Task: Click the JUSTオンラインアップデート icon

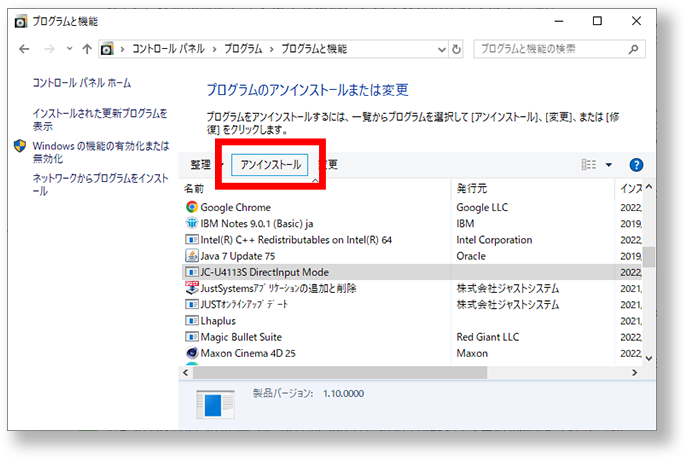Action: [192, 304]
